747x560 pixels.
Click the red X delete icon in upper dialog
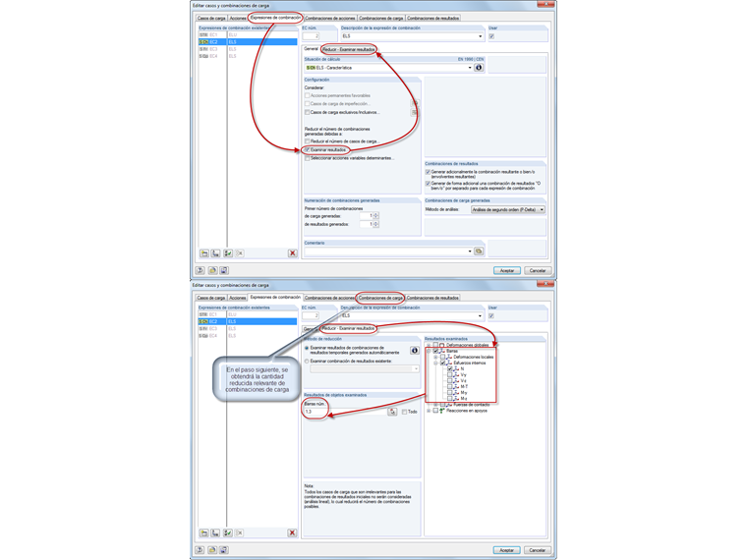tap(293, 253)
